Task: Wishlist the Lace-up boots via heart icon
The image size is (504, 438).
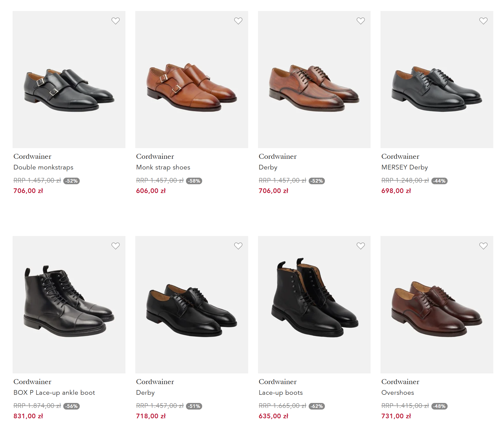Action: click(x=361, y=246)
